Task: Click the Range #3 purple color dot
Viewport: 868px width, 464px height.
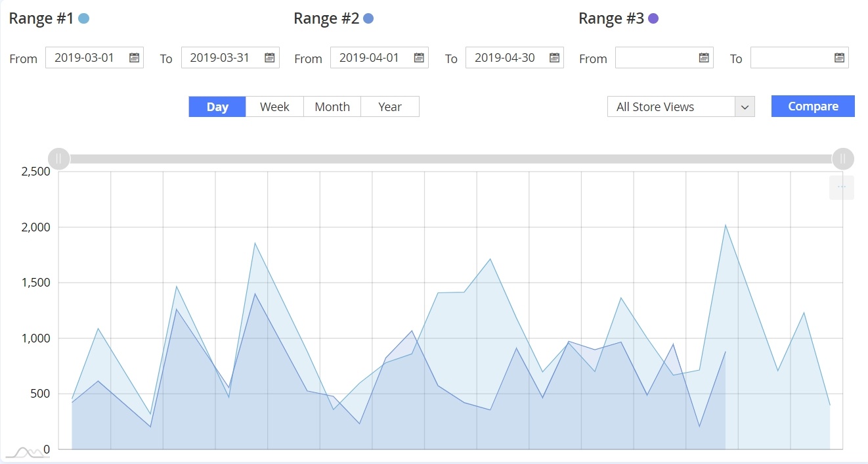Action: click(x=653, y=18)
